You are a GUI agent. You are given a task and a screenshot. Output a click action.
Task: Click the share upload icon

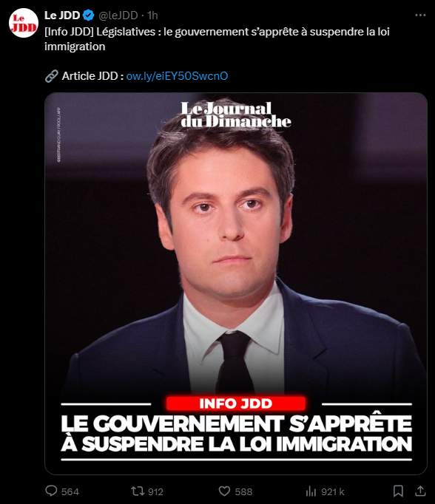[420, 491]
